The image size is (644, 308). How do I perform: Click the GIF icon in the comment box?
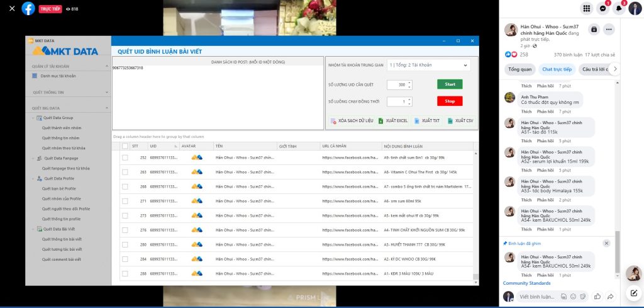564,296
